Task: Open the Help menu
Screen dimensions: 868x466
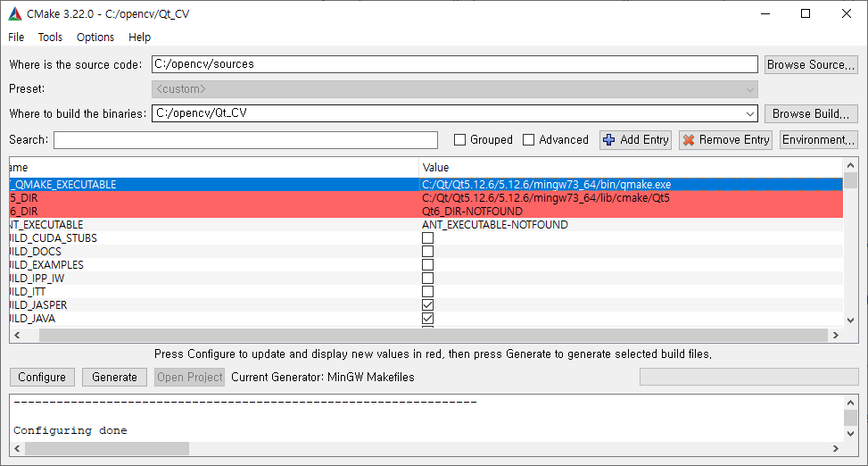Action: pos(139,37)
